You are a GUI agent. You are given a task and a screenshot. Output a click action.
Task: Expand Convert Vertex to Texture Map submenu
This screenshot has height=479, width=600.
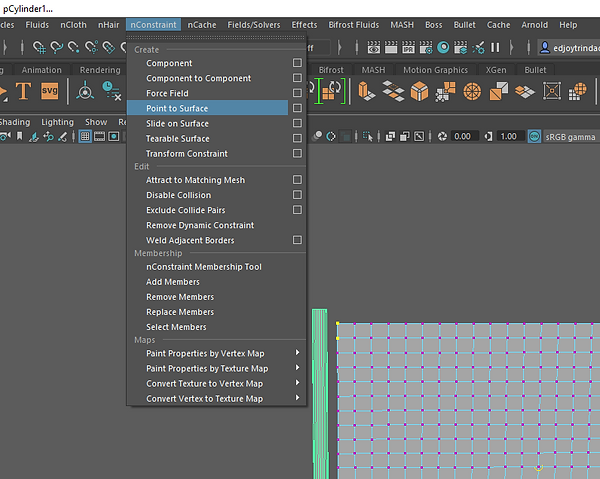coord(216,398)
